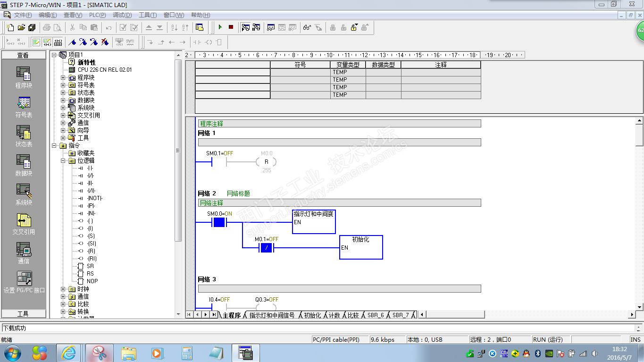Viewport: 644px width, 362px height.
Task: Select the -(S) set coil instruction
Action: (x=91, y=236)
